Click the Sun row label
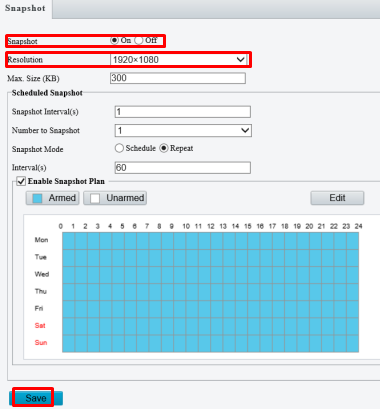Screen dimensions: 380x409 [41, 343]
